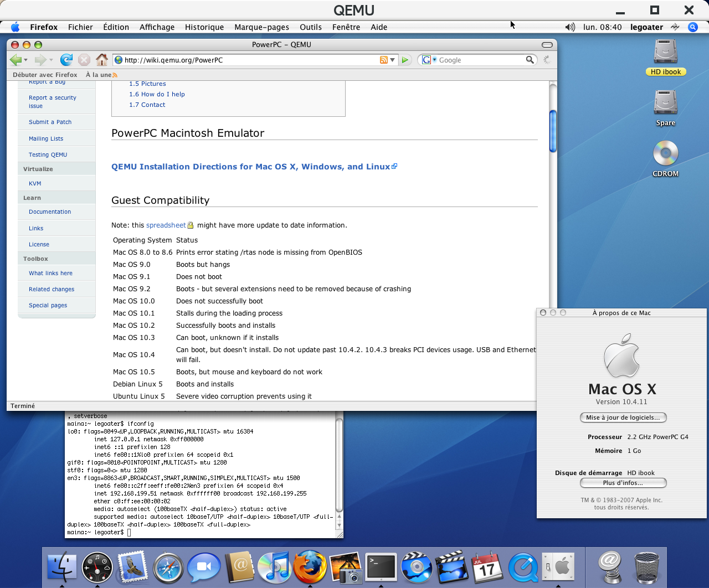709x588 pixels.
Task: Expand the address bar URL history dropdown
Action: coord(393,60)
